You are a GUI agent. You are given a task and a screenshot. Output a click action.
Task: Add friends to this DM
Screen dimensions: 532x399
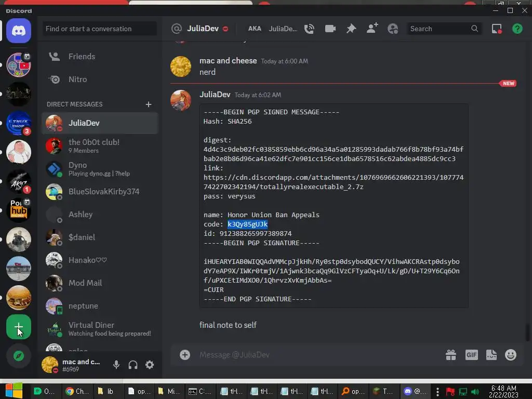coord(372,29)
